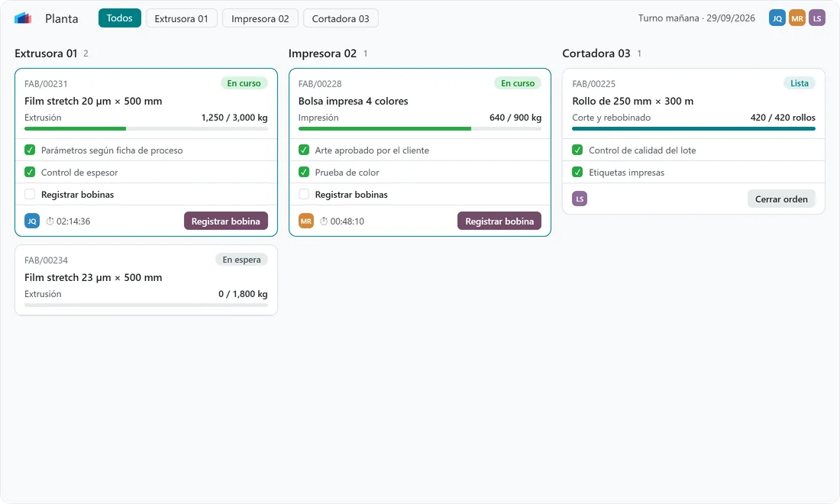Open the JQ operator avatar in header
This screenshot has height=504, width=840.
pos(777,18)
